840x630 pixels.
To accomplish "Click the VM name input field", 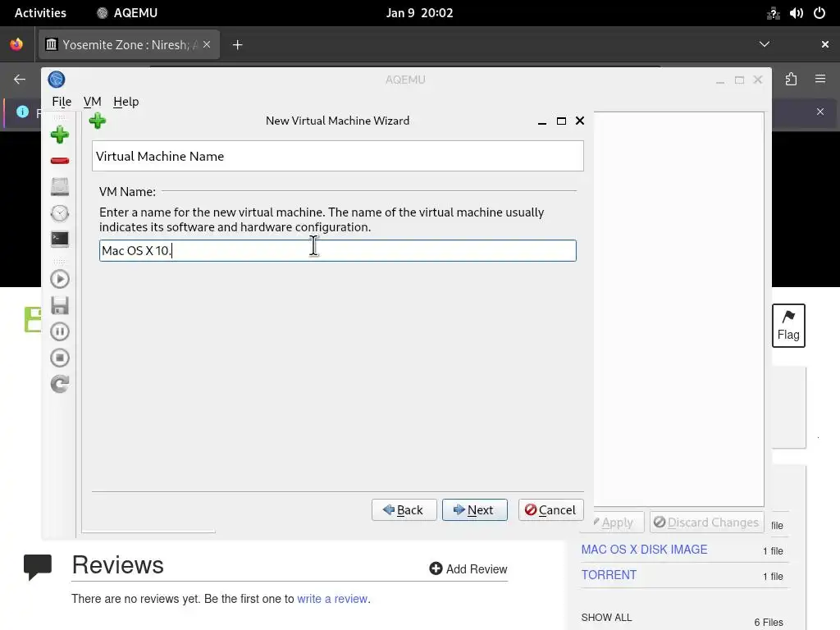I will (337, 251).
